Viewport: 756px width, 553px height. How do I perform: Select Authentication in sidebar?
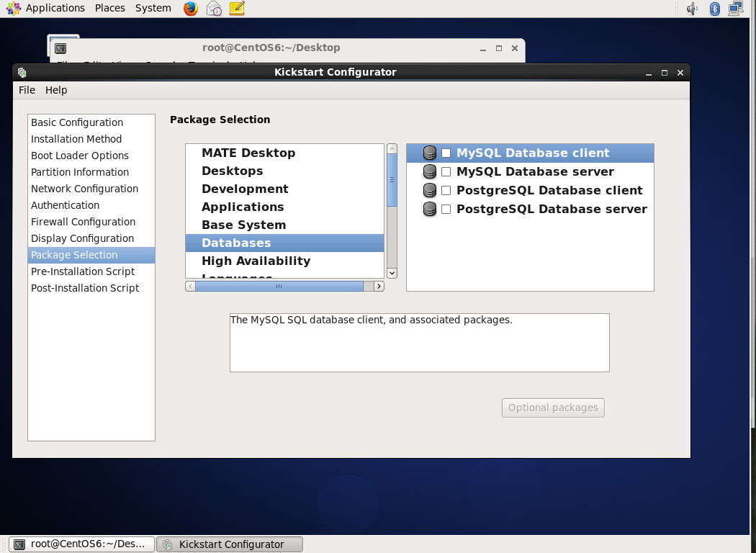91,205
